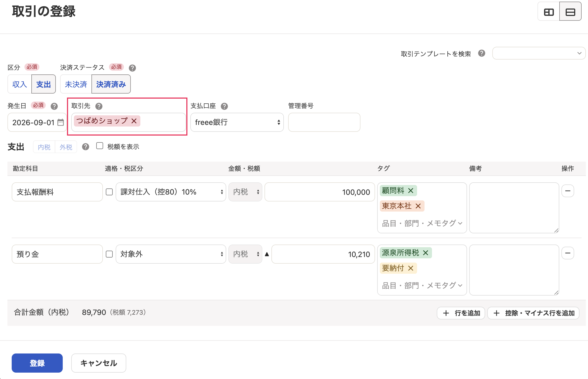588x379 pixels.
Task: Delete the 預り金 row with minus button
Action: 568,253
